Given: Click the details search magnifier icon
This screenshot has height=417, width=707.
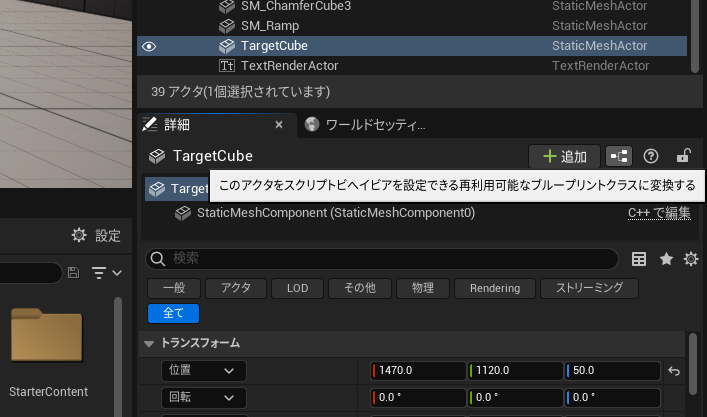Looking at the screenshot, I should (x=157, y=259).
